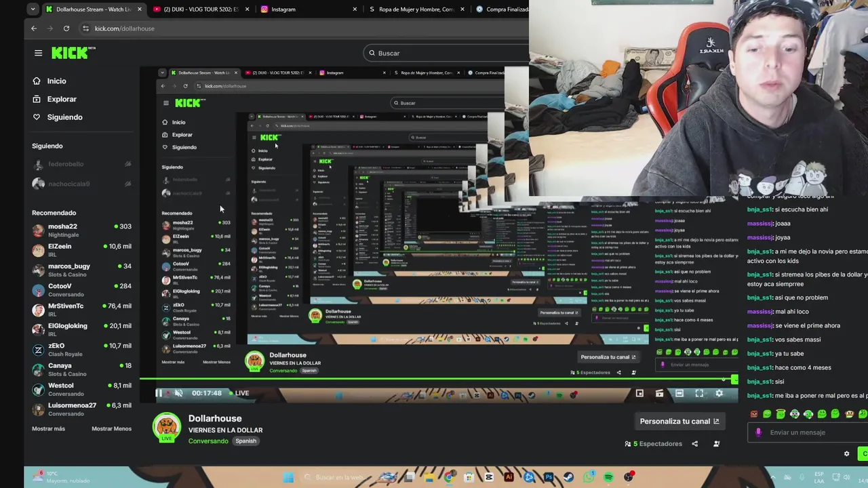Image resolution: width=868 pixels, height=488 pixels.
Task: Click 5 Espectadores viewer count
Action: pyautogui.click(x=653, y=444)
